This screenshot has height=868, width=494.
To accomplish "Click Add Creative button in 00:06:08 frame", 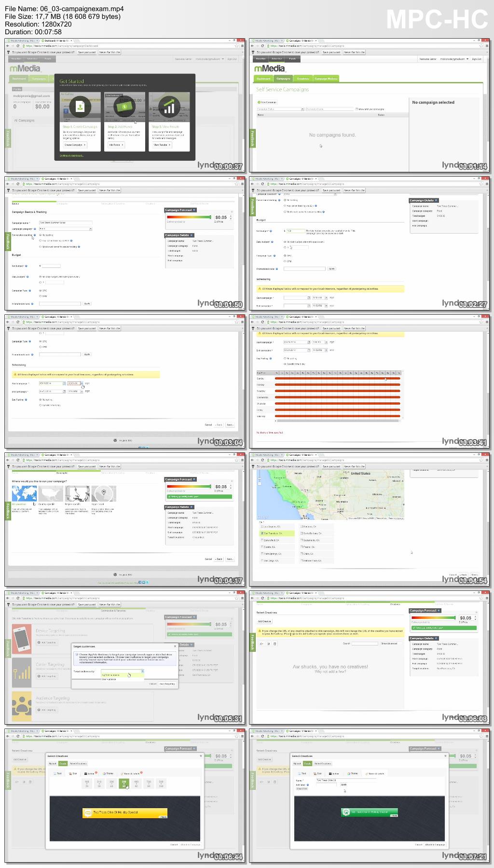I will 264,621.
